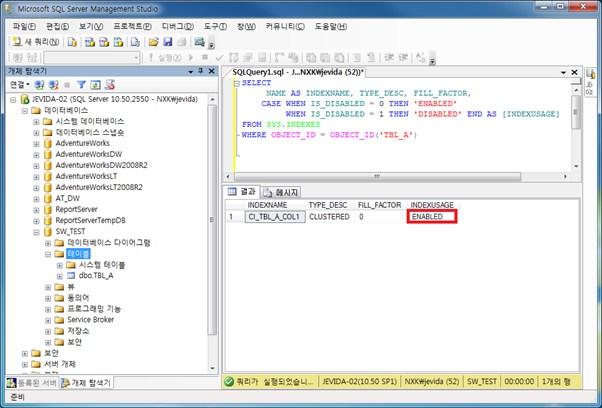Click the ENABLED result cell
Screen dimensions: 602x408
[x=432, y=216]
